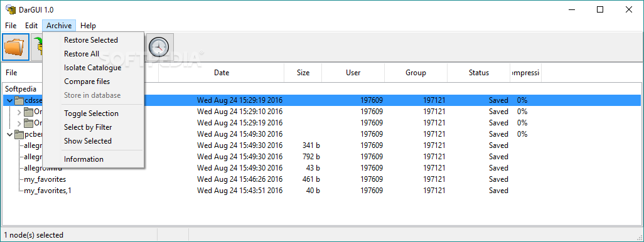Click the Saved status in the 40 b row
Screen dimensions: 644x242
pyautogui.click(x=498, y=191)
